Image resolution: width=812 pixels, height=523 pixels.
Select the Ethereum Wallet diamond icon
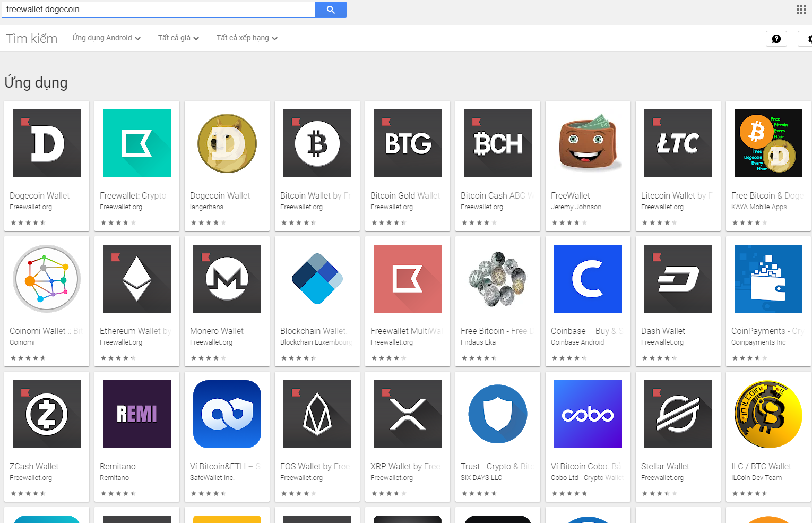[137, 279]
